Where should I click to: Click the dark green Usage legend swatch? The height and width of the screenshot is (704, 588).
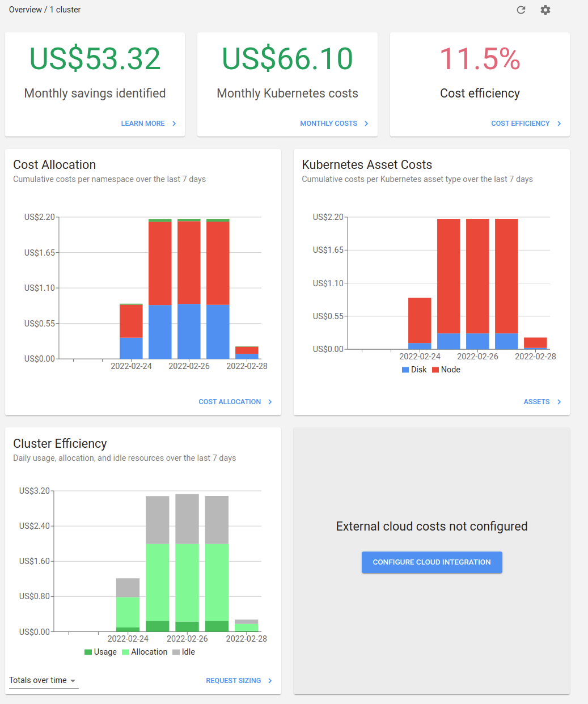[x=88, y=652]
